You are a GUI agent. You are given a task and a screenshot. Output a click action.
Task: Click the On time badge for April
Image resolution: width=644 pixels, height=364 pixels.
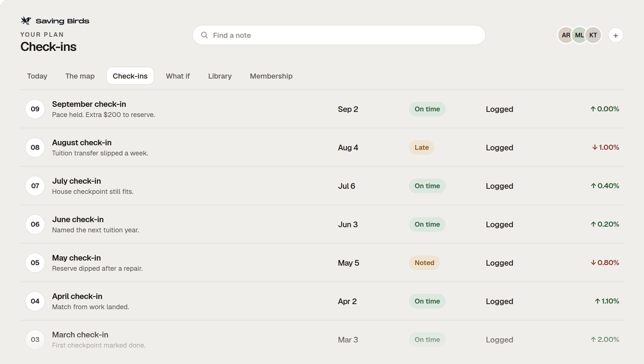tap(427, 301)
